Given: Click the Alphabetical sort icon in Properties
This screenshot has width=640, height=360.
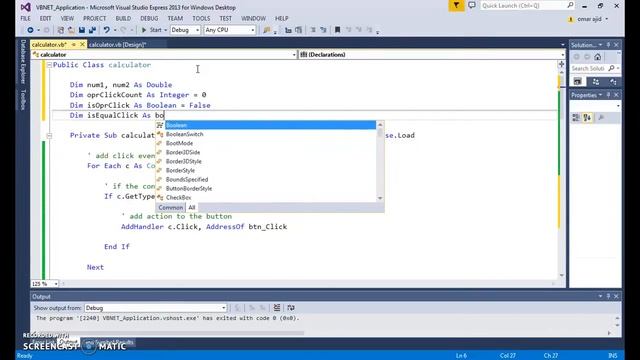Looking at the screenshot, I should pos(587,118).
